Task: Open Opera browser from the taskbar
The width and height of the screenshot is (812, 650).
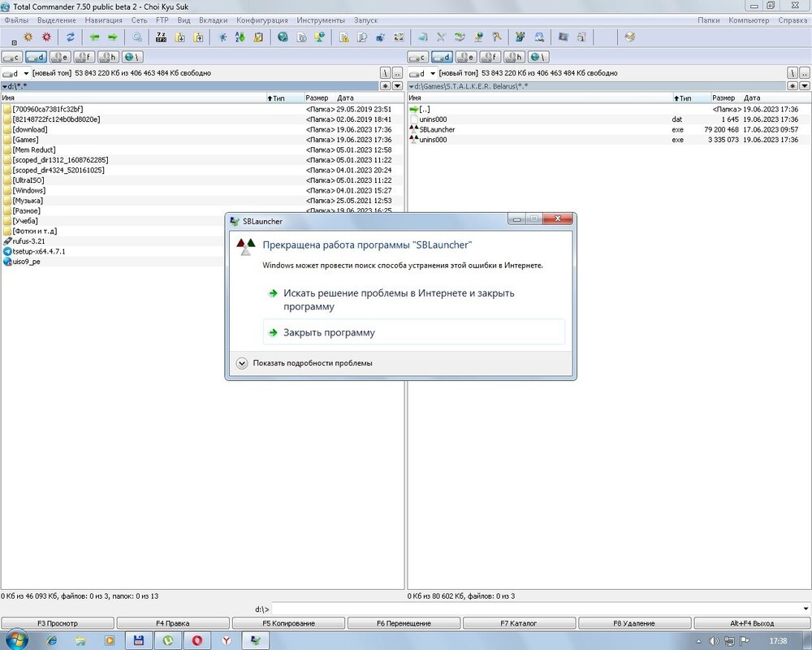Action: pos(197,639)
